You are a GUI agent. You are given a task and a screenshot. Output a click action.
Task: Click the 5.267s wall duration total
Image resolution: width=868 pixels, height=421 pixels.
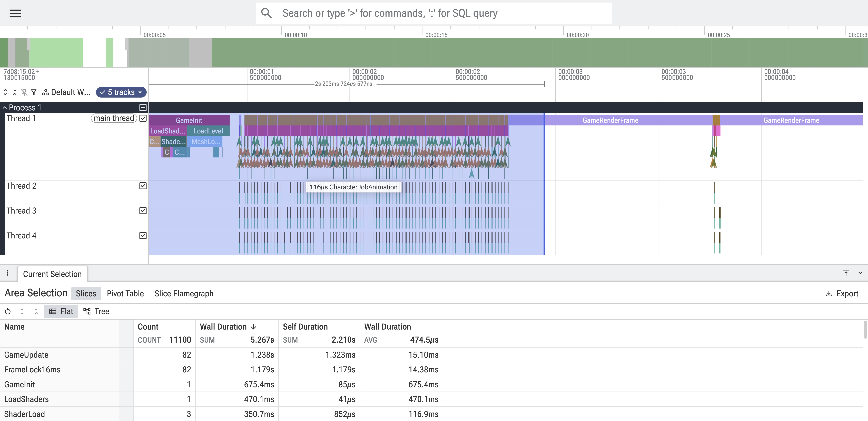(x=262, y=340)
